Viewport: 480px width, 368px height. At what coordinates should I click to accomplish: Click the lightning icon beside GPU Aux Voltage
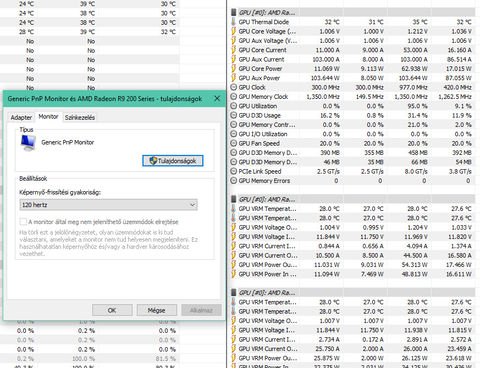point(233,41)
